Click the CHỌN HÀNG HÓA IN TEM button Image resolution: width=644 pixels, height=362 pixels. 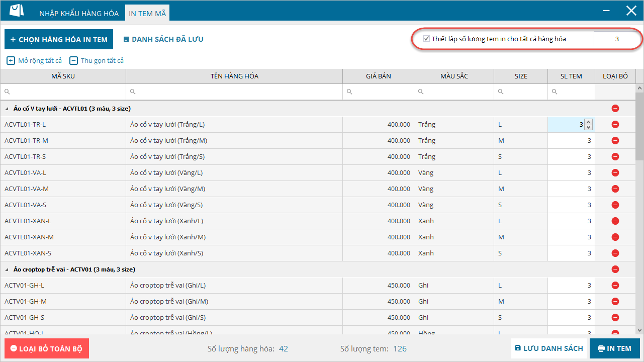coord(59,39)
